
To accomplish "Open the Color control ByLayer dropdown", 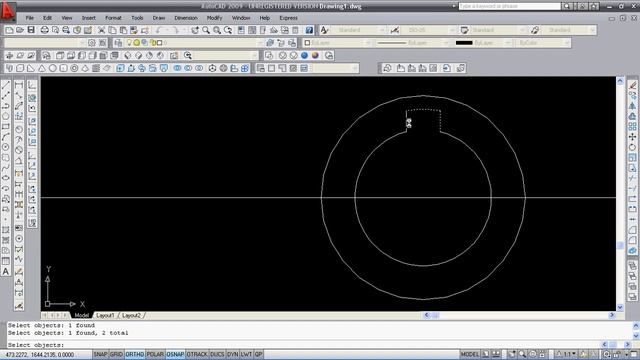I will point(368,43).
